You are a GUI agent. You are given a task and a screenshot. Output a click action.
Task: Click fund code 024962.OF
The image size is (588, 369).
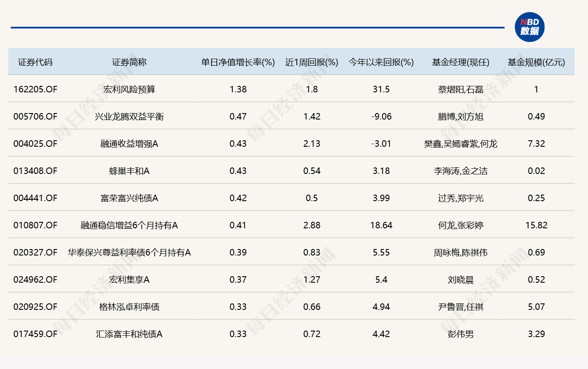click(x=35, y=280)
